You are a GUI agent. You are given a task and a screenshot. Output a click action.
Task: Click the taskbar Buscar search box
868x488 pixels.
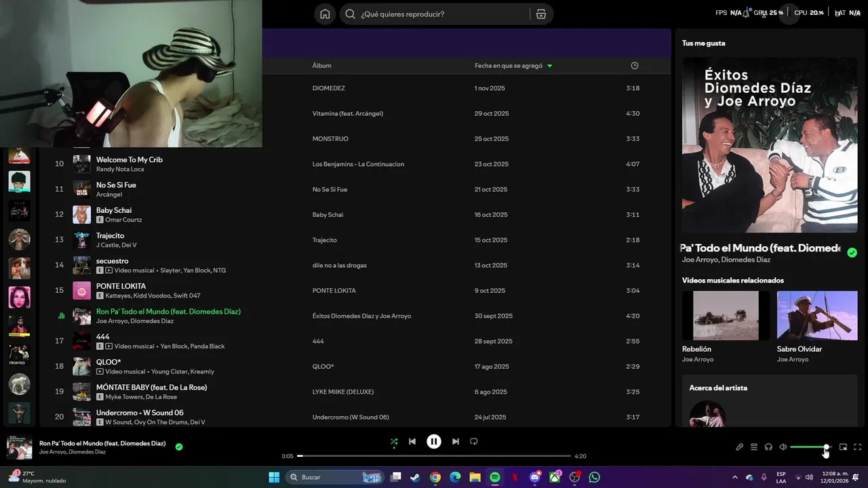(335, 477)
